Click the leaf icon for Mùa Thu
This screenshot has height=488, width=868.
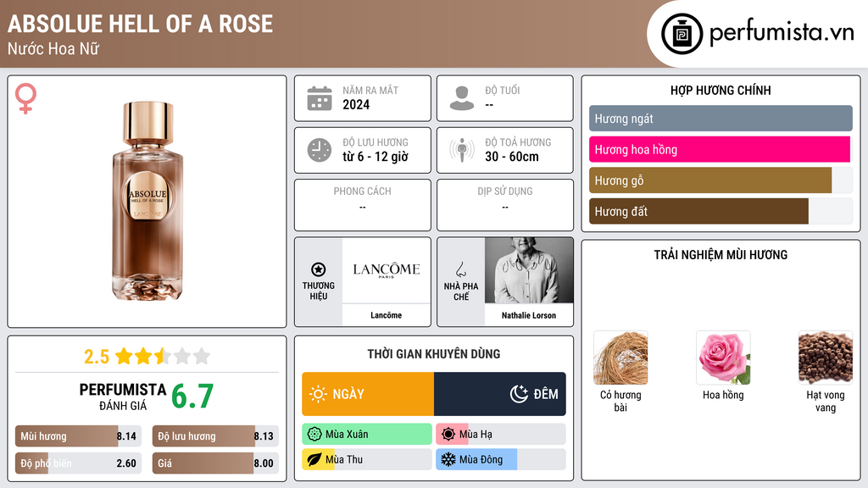(x=314, y=459)
